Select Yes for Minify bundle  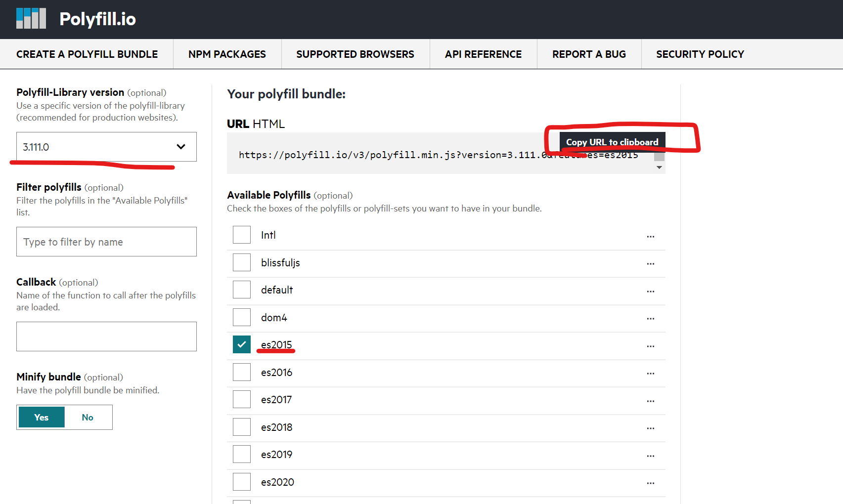point(42,417)
